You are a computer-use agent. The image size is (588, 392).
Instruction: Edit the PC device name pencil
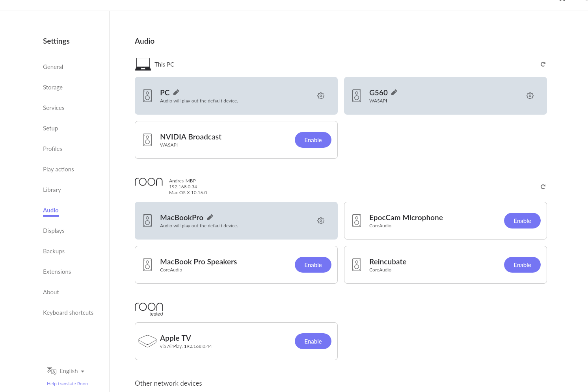[176, 92]
